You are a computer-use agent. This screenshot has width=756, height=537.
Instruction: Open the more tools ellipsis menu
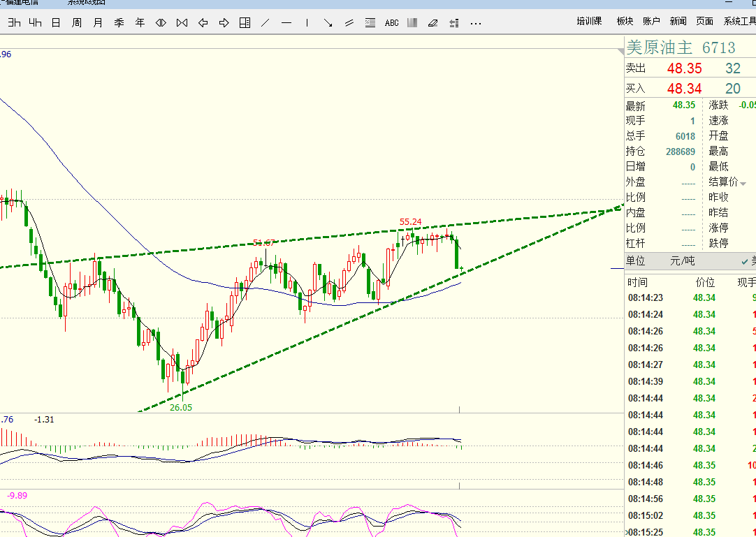[475, 23]
